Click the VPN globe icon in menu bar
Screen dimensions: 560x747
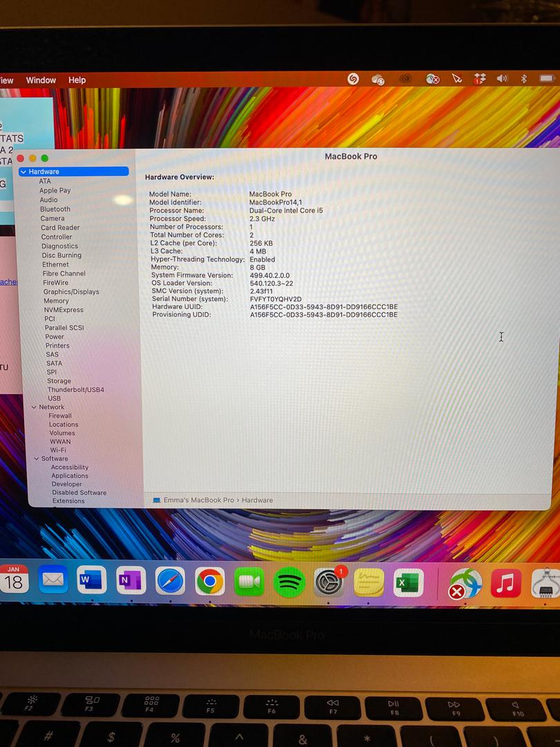[432, 79]
